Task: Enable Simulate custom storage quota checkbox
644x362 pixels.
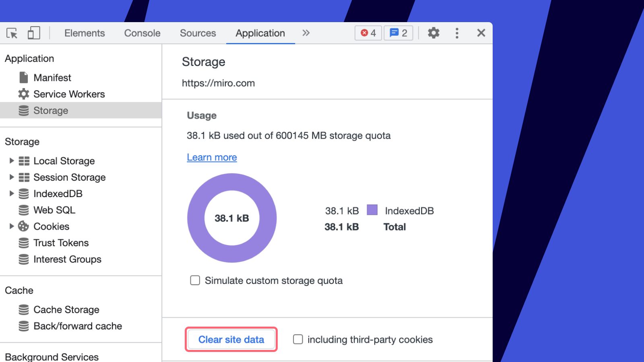Action: pos(195,280)
